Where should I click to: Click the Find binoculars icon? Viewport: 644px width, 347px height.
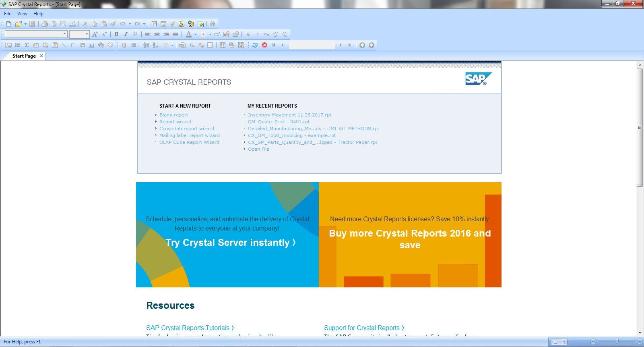(213, 24)
